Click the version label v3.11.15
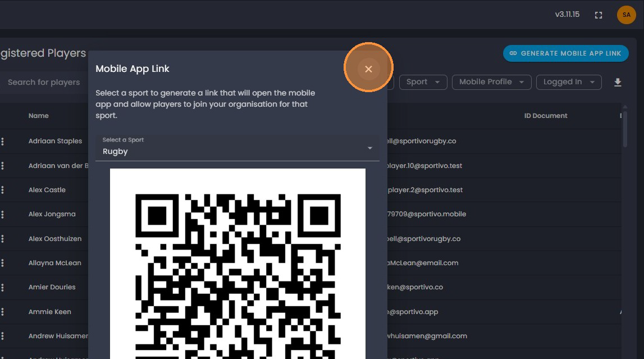 [567, 15]
